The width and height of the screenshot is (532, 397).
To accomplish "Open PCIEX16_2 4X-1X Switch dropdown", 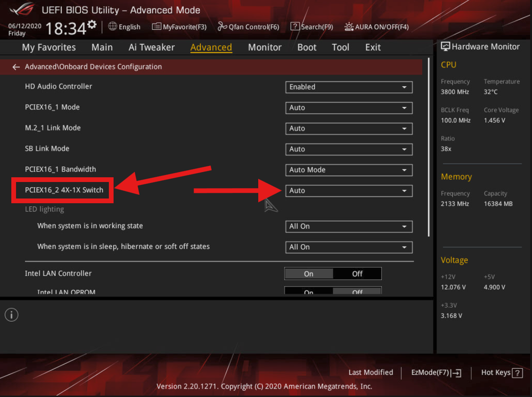I will pyautogui.click(x=349, y=190).
